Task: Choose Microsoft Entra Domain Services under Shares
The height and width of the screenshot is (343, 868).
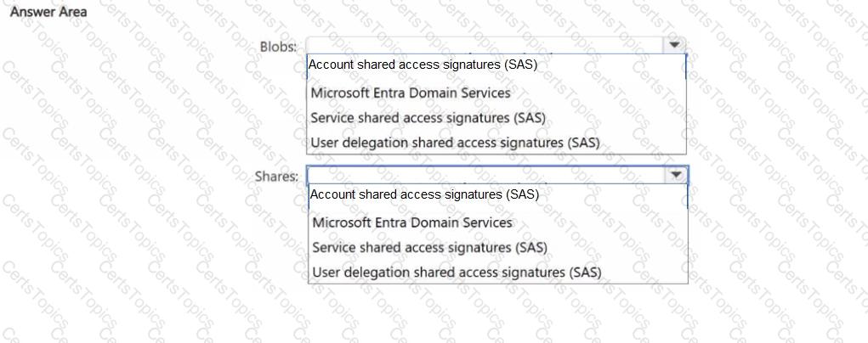Action: pos(411,222)
